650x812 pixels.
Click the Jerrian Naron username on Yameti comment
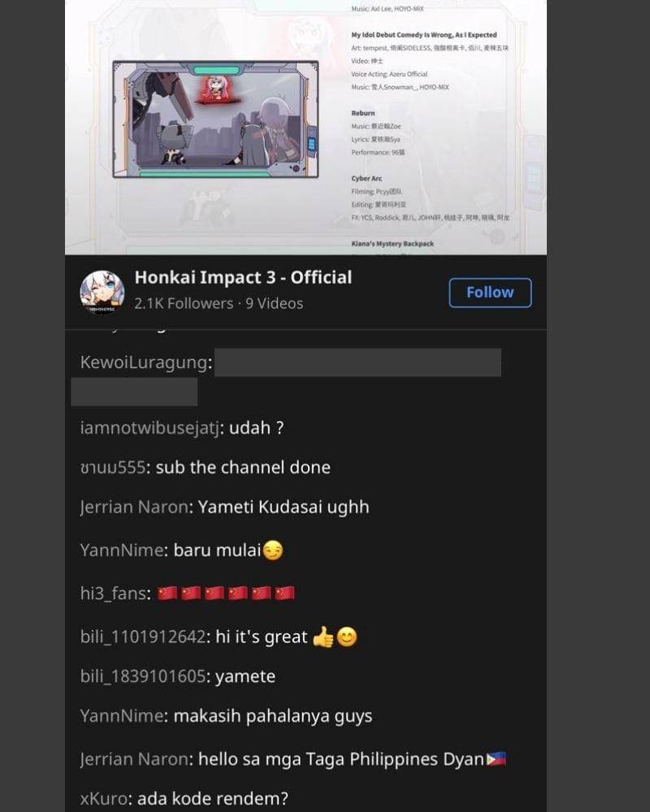pos(134,506)
